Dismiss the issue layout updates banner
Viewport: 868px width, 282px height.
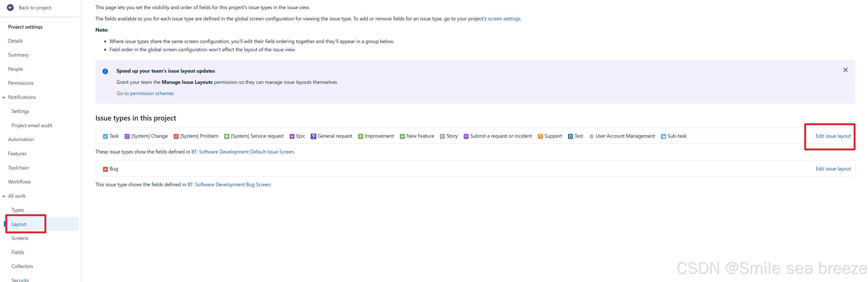click(846, 70)
